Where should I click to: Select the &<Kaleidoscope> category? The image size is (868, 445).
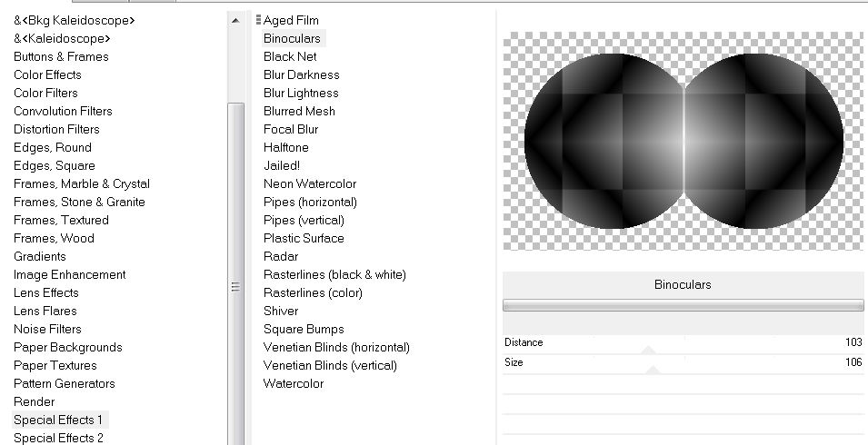(x=62, y=39)
